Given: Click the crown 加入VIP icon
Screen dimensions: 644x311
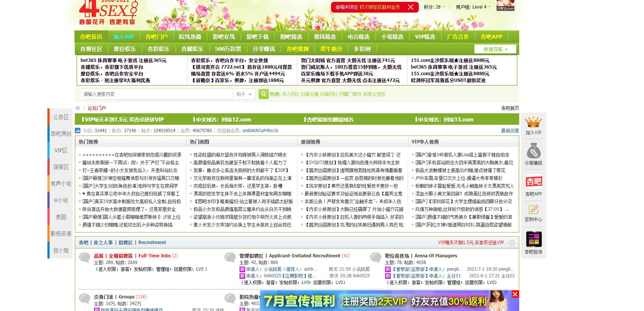Looking at the screenshot, I should [533, 123].
